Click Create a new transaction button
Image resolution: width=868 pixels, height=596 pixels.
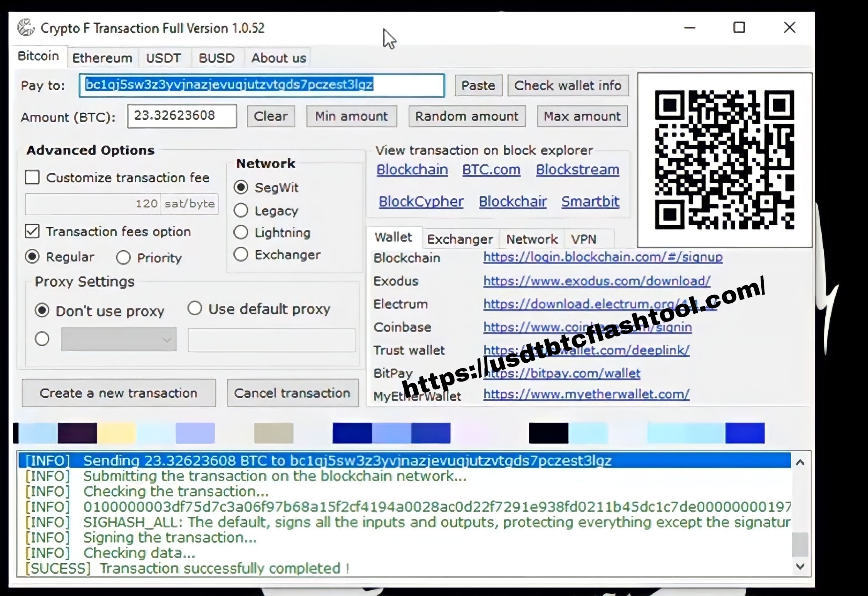pos(119,392)
